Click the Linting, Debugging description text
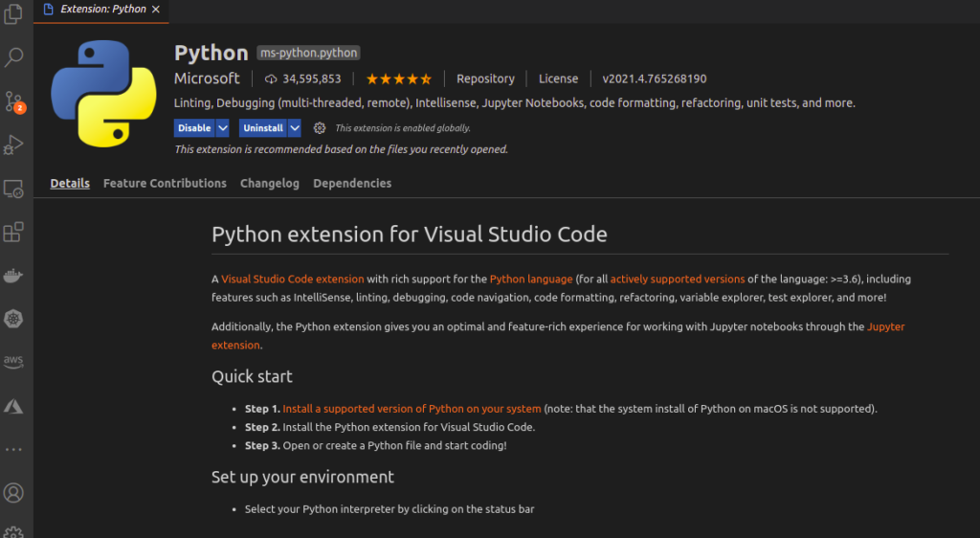Viewport: 980px width, 538px height. [x=514, y=103]
